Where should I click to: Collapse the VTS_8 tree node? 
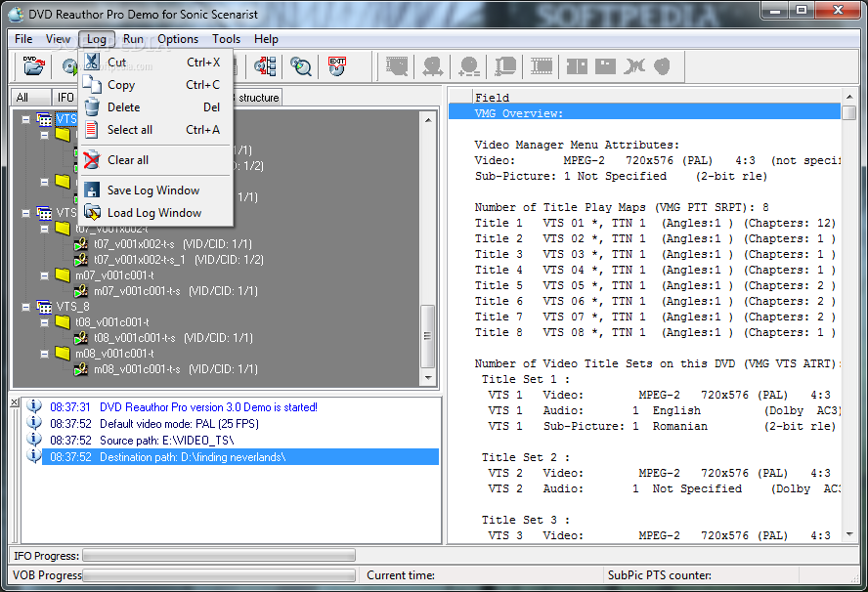click(x=26, y=307)
